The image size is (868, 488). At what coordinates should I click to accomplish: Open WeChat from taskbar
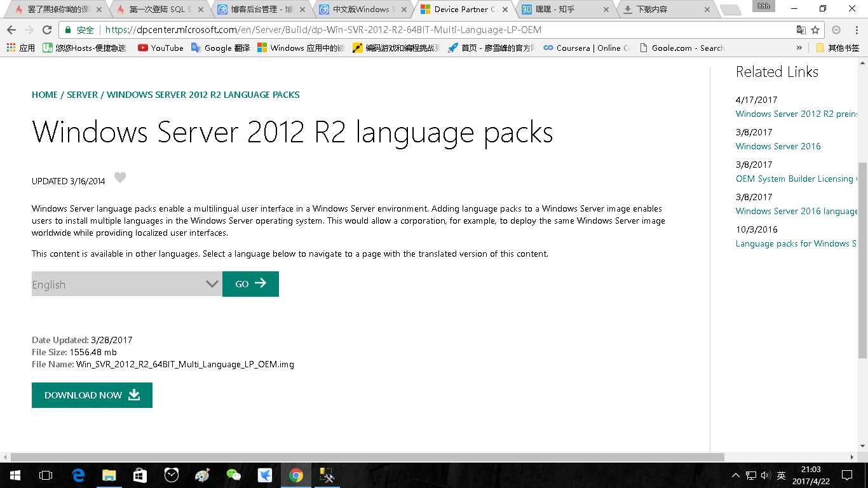[233, 475]
